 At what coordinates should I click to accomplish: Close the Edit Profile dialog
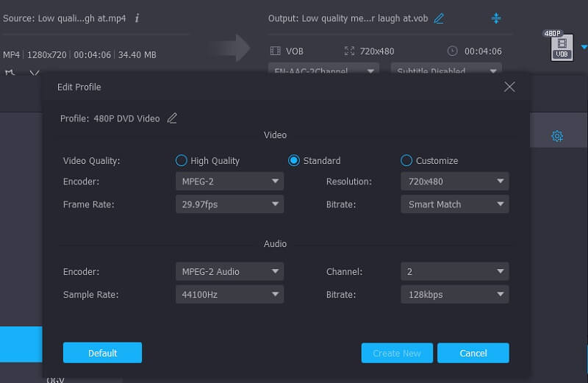point(509,87)
